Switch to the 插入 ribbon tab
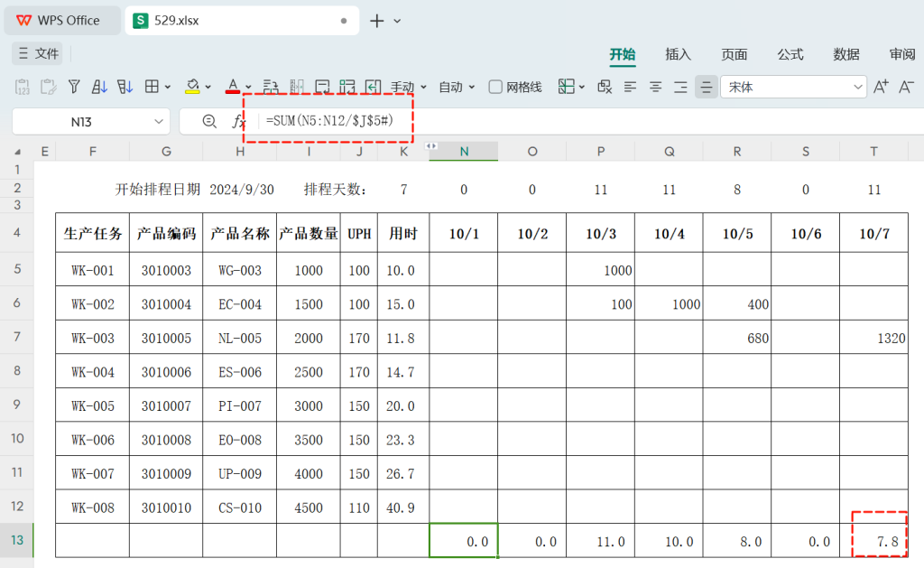Screen dimensions: 924x568 point(678,54)
